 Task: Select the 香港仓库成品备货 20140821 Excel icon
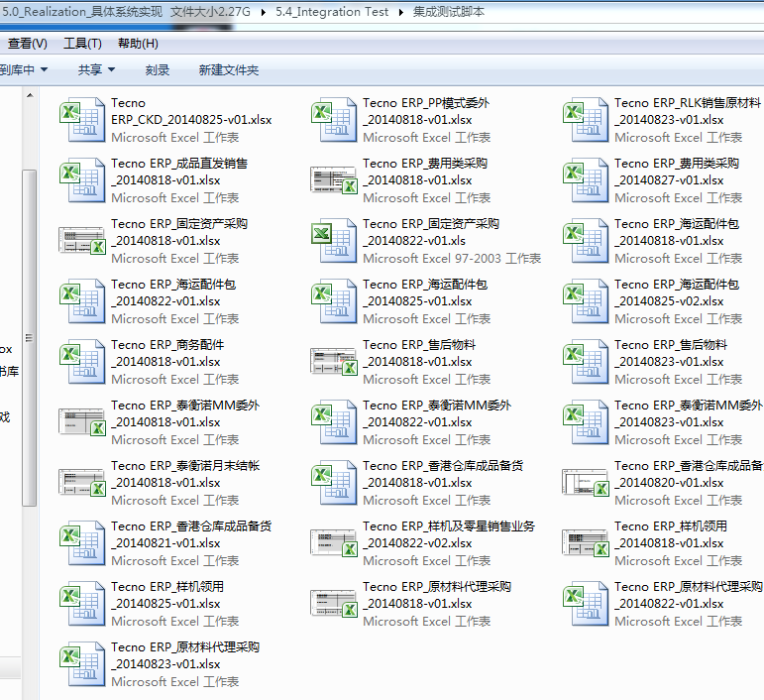[x=82, y=543]
